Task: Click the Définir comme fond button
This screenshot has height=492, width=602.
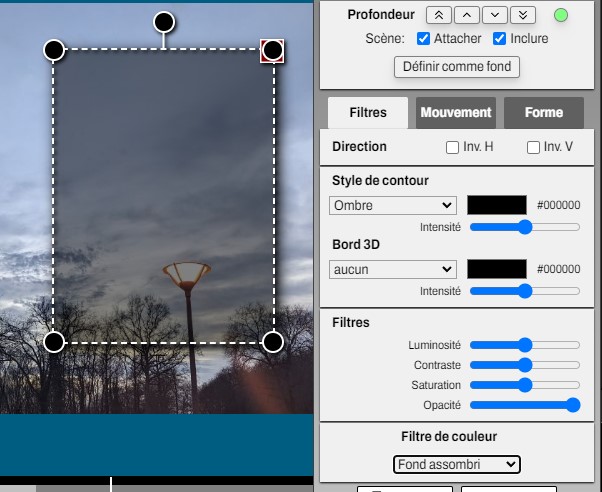Action: point(457,67)
